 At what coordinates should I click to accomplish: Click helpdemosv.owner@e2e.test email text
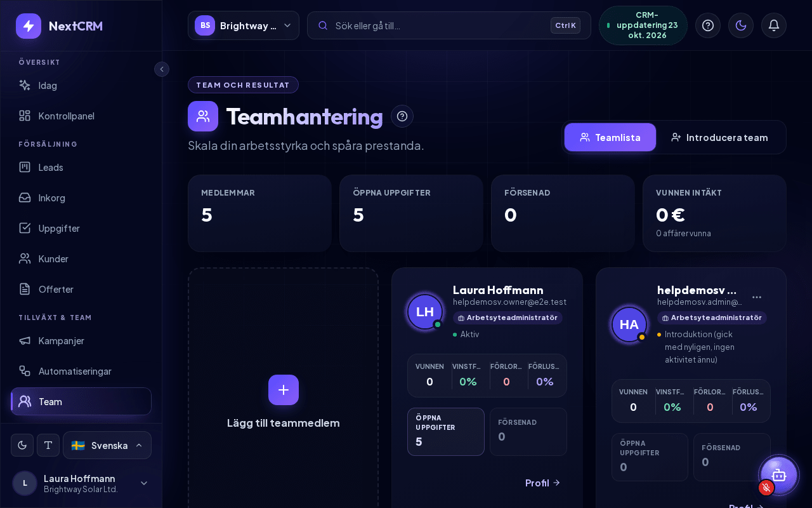(509, 302)
